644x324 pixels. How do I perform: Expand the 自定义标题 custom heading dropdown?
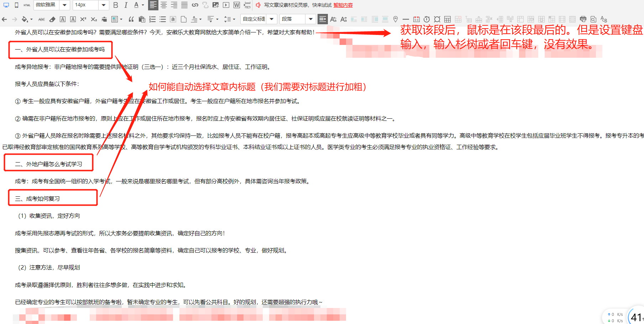click(272, 19)
